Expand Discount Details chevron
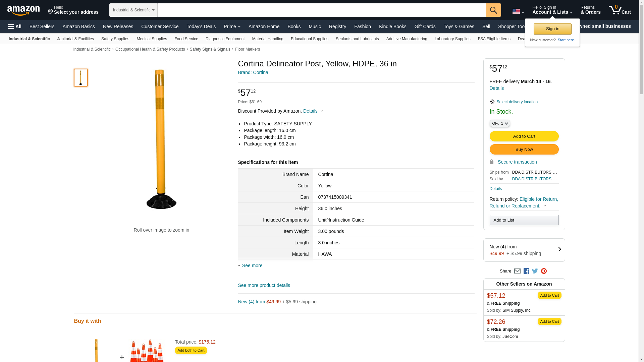644x362 pixels. tap(321, 111)
